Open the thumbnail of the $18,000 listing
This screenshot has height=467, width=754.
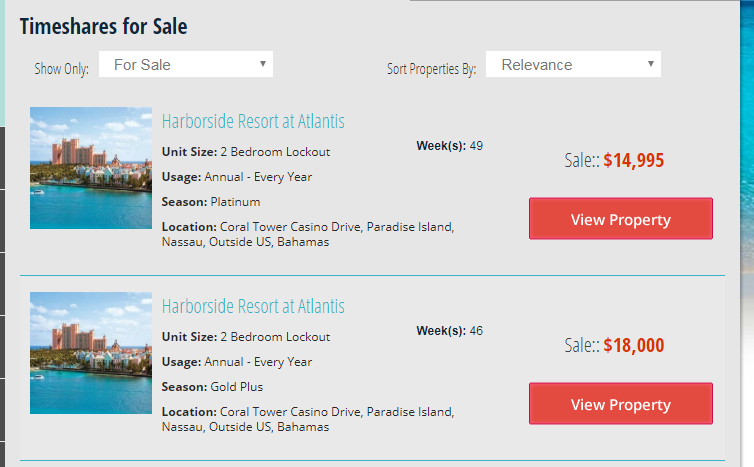point(91,353)
